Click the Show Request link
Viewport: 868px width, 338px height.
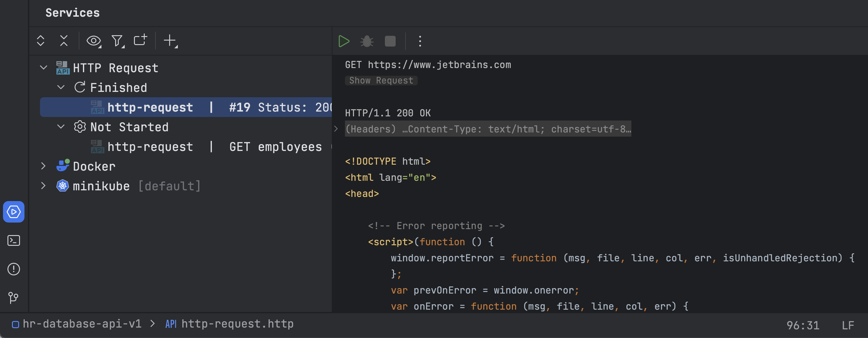381,81
